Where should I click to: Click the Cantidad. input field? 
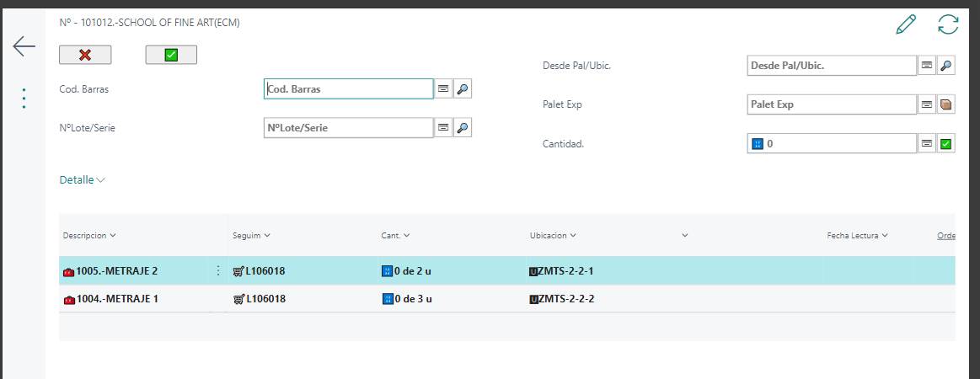(x=832, y=144)
